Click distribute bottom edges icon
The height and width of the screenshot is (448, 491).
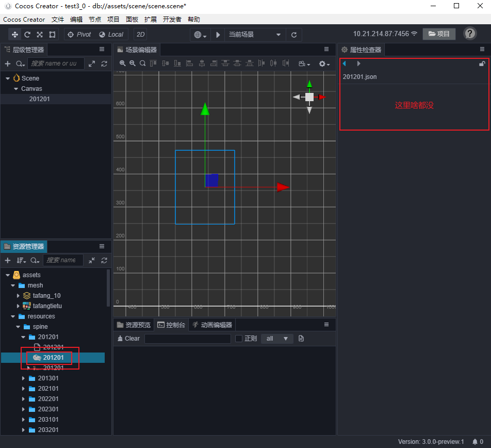249,63
